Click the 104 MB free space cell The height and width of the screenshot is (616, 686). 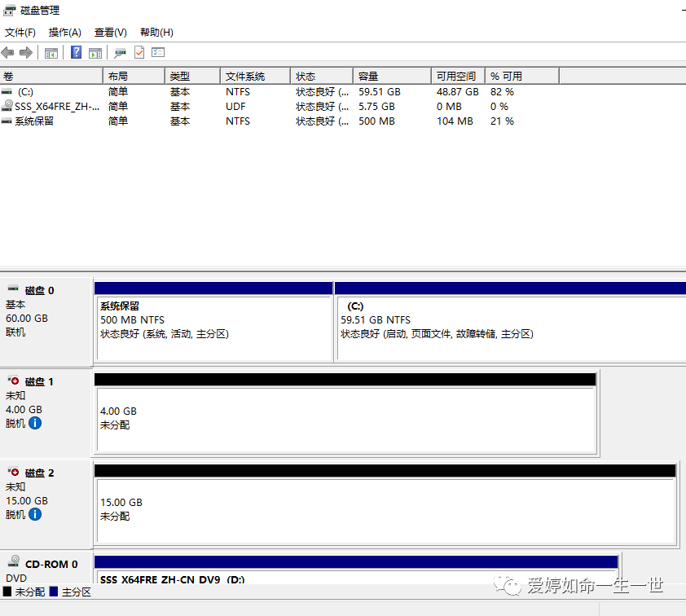click(x=455, y=121)
